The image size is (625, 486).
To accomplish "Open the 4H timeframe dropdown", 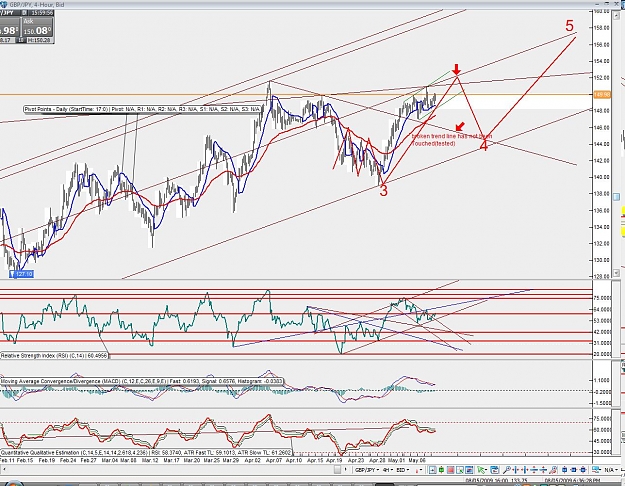I will point(388,470).
